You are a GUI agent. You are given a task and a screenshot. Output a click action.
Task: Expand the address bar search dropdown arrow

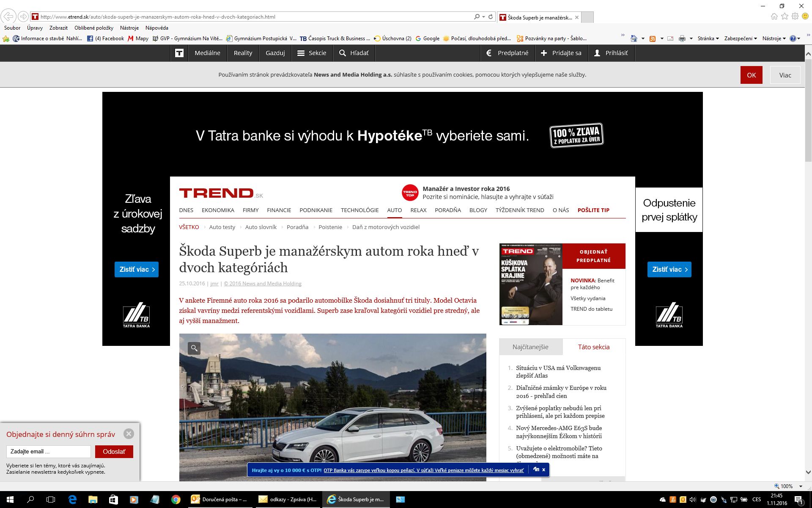click(x=483, y=17)
